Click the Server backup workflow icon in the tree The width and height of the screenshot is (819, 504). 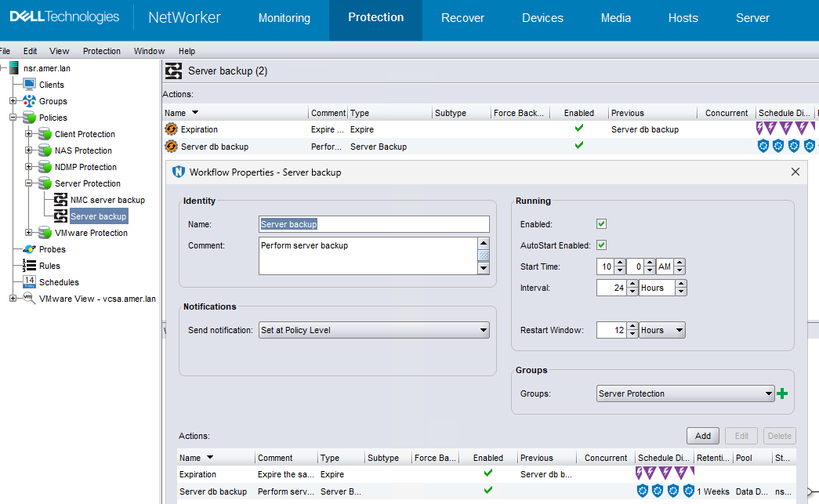61,216
